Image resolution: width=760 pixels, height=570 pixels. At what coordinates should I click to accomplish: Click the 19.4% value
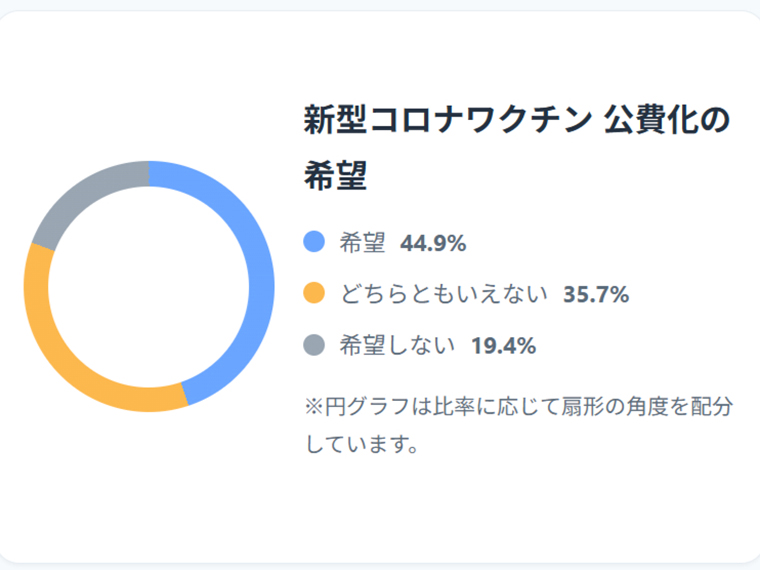503,346
